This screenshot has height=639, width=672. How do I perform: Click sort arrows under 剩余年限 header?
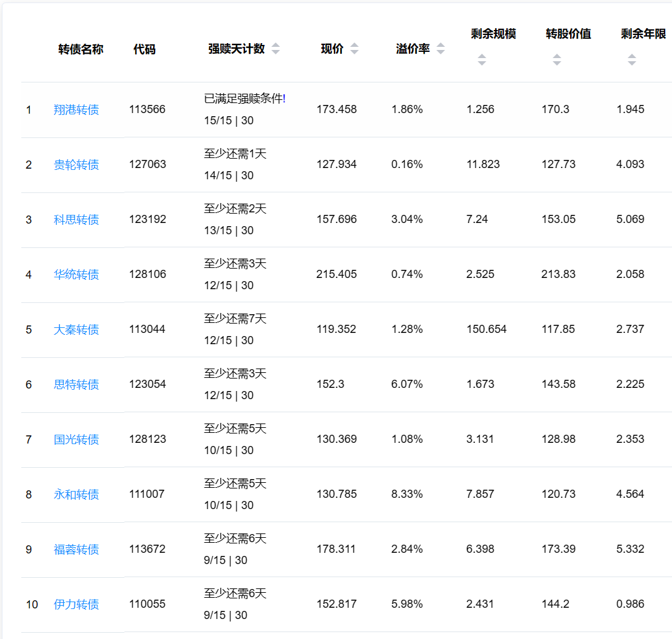point(631,60)
